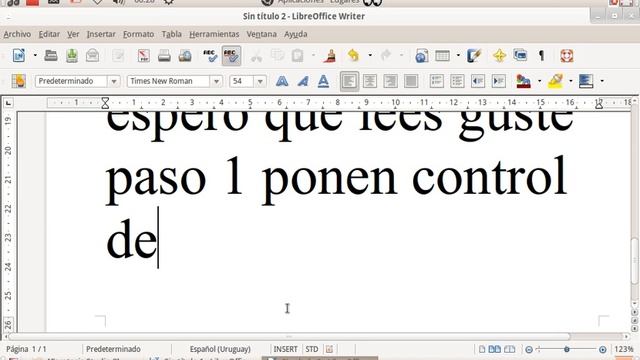Click the New document icon
This screenshot has width=640, height=360.
tap(19, 56)
